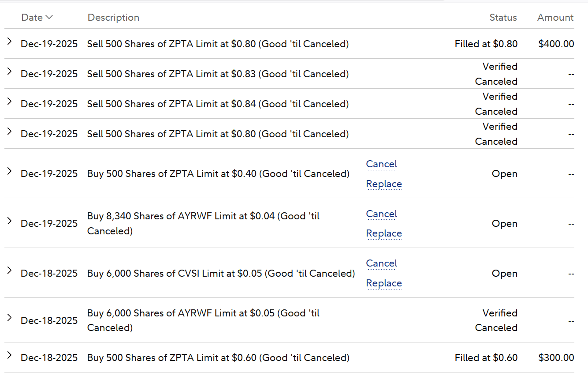Replace the AYRWF 8,340 shares order

click(383, 233)
